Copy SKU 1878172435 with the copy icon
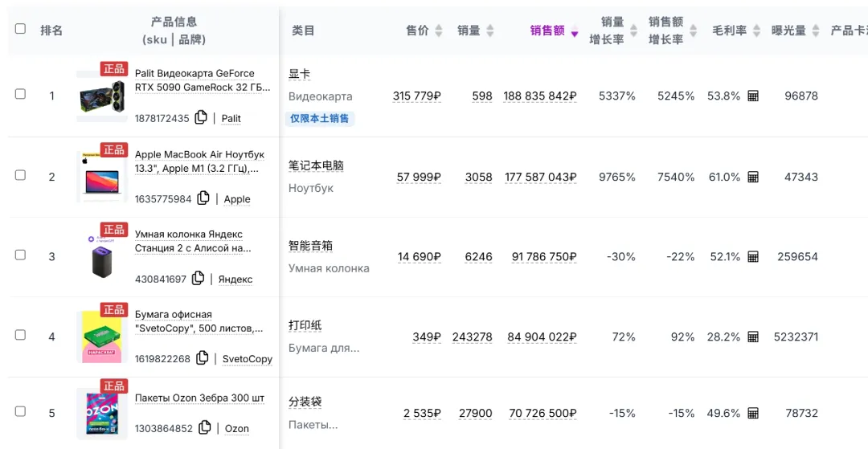 click(x=201, y=117)
